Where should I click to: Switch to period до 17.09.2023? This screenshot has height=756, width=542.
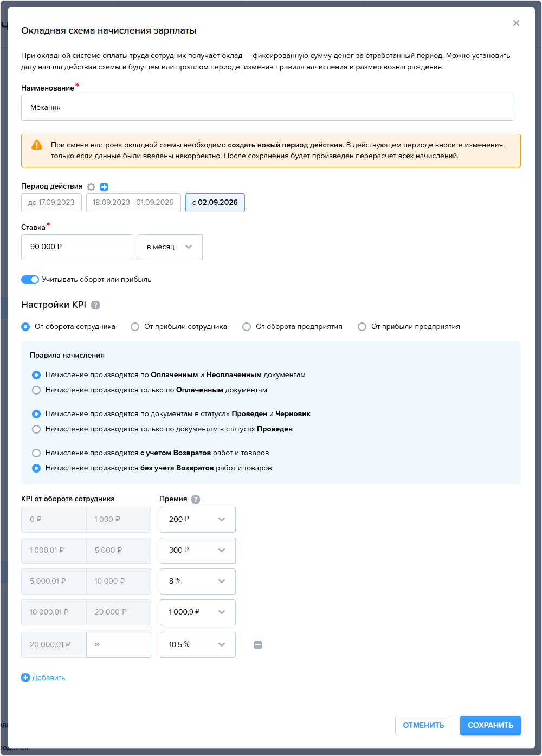(x=51, y=203)
